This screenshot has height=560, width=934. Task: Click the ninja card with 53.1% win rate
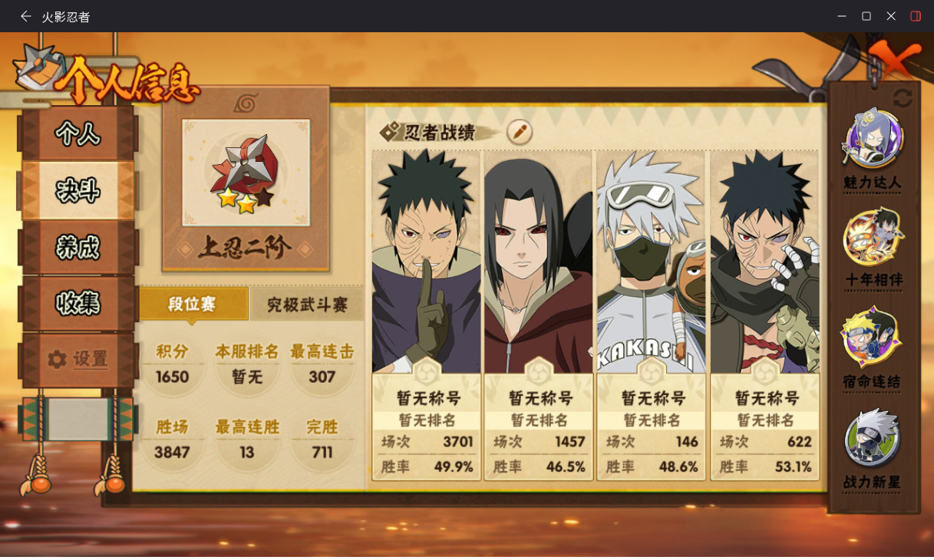coord(764,315)
